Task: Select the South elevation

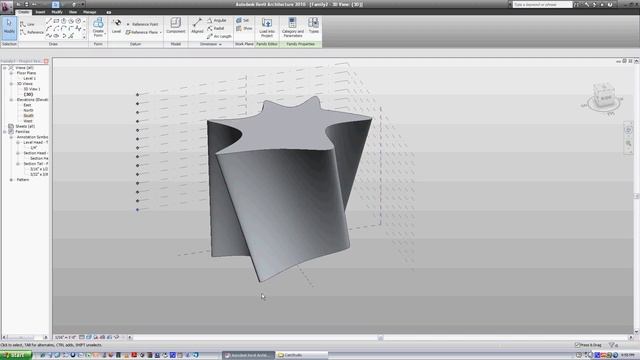Action: point(28,116)
